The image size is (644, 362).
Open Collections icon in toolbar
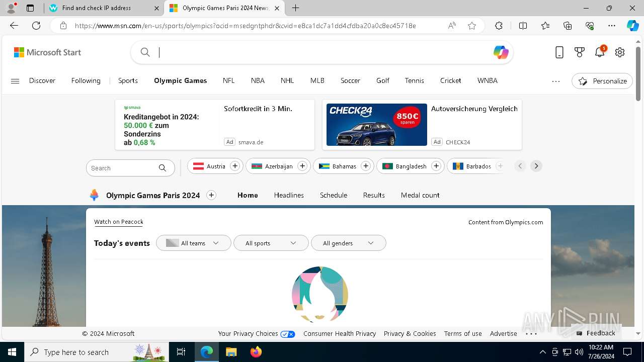(x=568, y=26)
